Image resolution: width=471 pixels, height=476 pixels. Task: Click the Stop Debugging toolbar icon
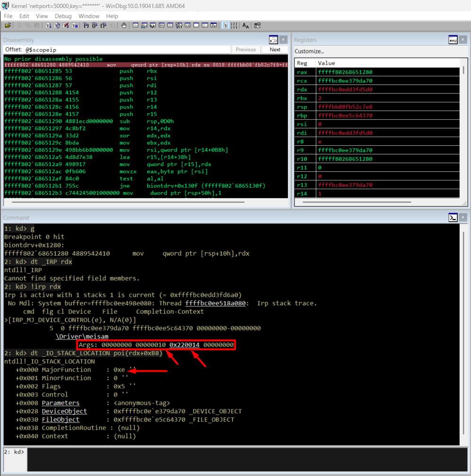click(x=66, y=25)
